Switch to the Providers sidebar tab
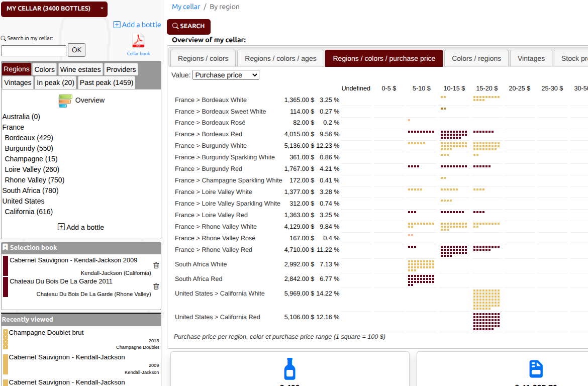588x386 pixels. [x=120, y=69]
